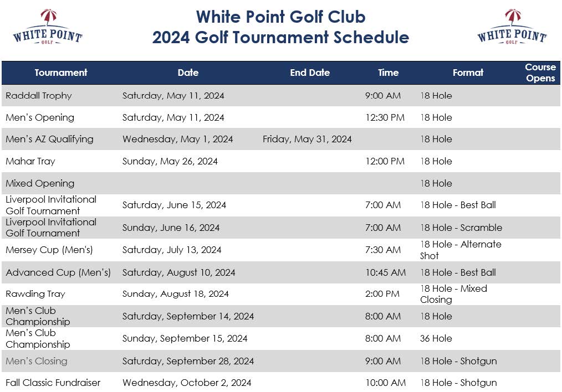Viewport: 562px width, 392px height.
Task: Select the Format column header
Action: pos(468,73)
